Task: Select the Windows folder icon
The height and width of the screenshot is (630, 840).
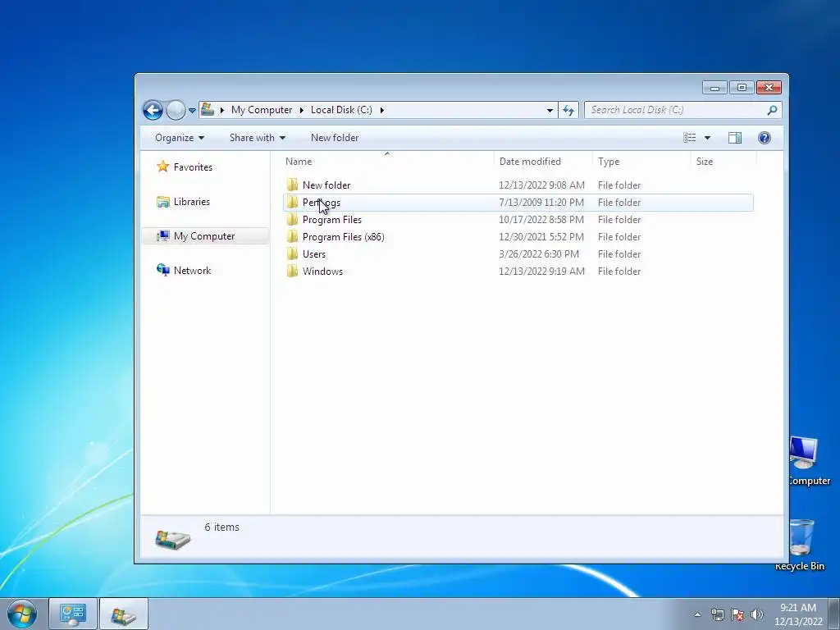Action: [292, 271]
